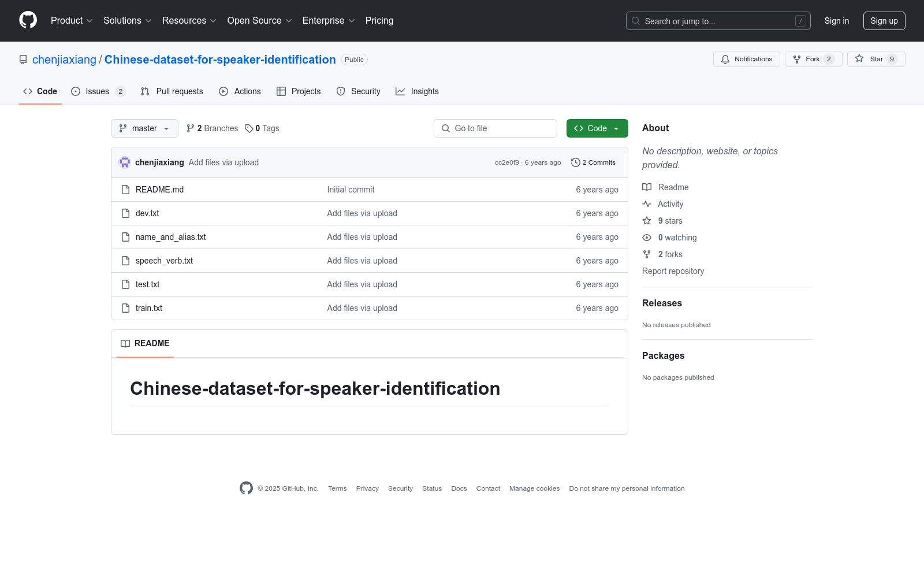Open the master branch selector
The image size is (924, 578).
144,128
